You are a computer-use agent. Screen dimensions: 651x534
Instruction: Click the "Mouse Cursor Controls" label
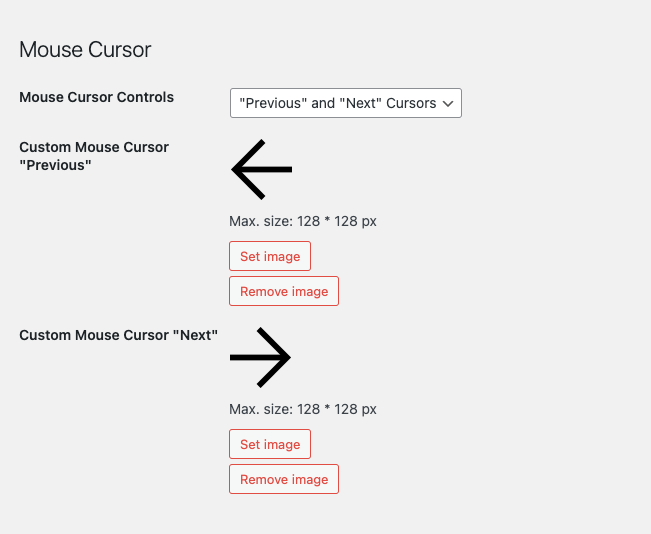tap(97, 97)
